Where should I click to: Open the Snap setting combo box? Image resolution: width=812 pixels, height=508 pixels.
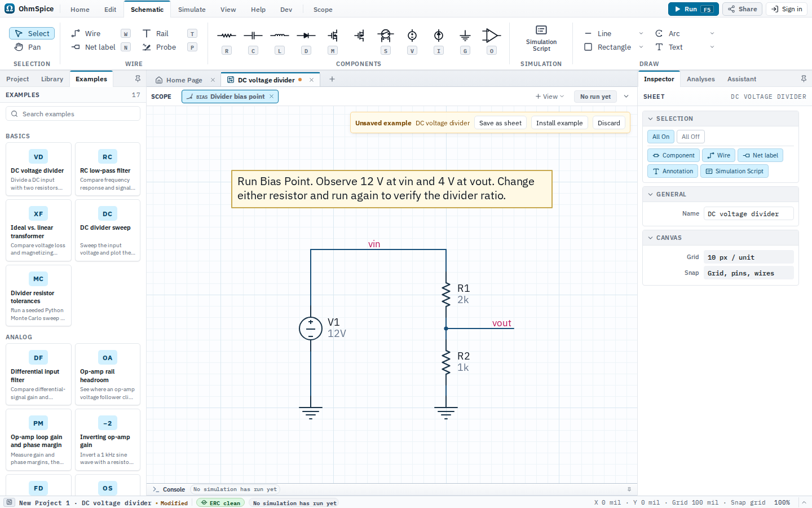[x=748, y=273]
